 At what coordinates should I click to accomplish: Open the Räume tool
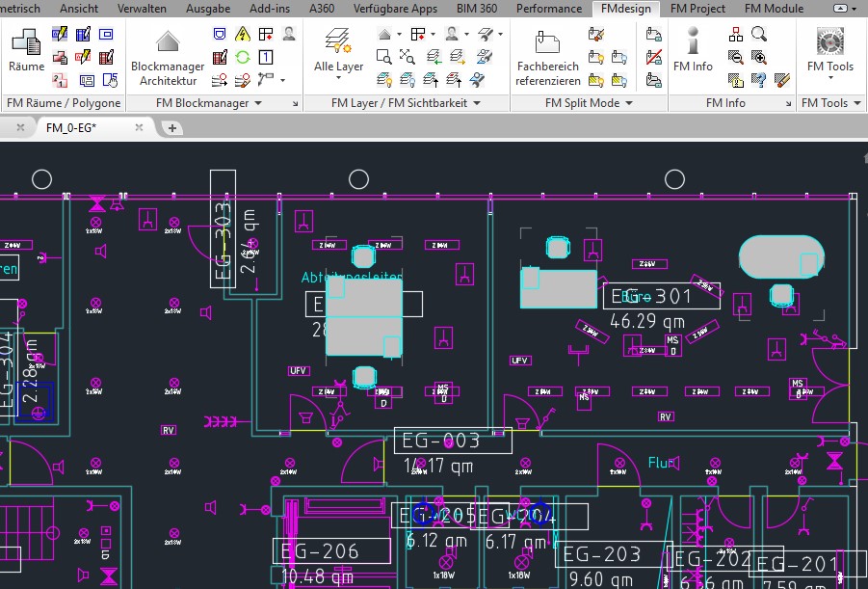tap(26, 51)
